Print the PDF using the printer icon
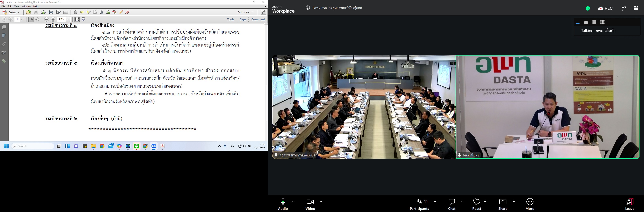Screen dimensions: 644x212 click(51, 12)
